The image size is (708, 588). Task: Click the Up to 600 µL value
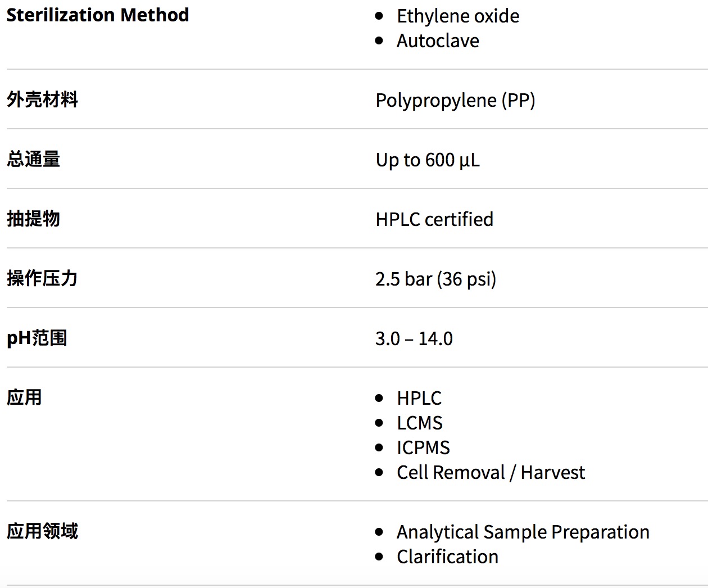(x=428, y=160)
